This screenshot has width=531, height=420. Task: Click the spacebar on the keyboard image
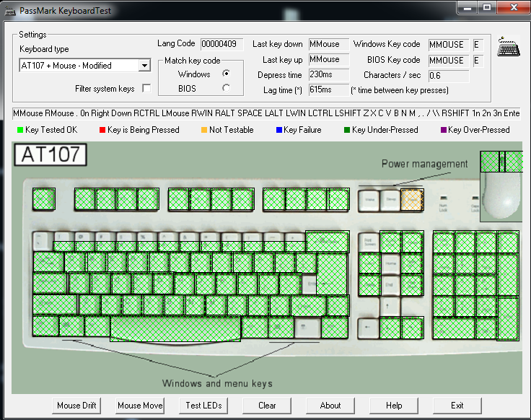click(x=175, y=328)
